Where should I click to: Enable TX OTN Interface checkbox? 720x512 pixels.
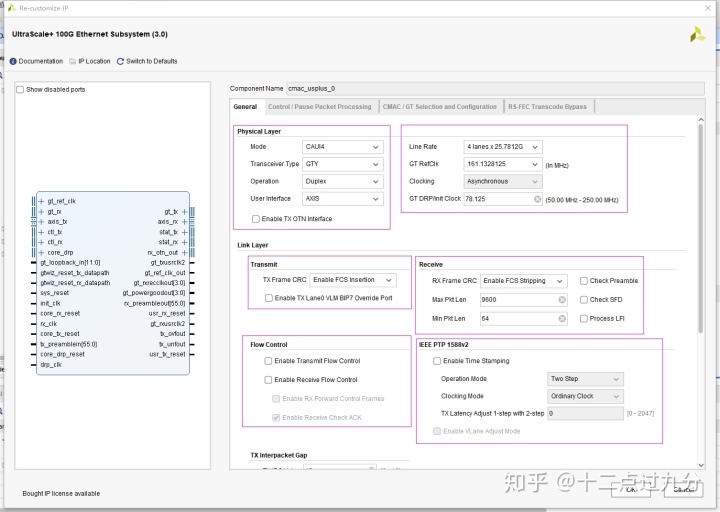pos(256,219)
